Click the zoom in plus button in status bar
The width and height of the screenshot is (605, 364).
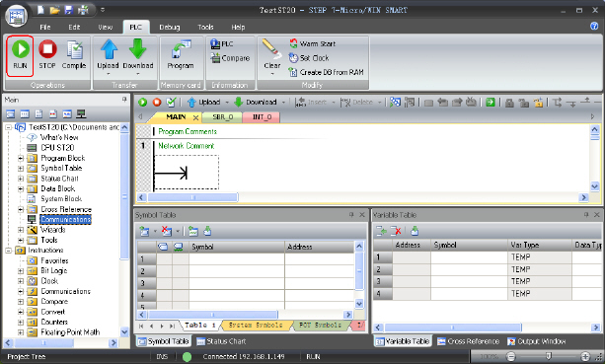coord(585,356)
